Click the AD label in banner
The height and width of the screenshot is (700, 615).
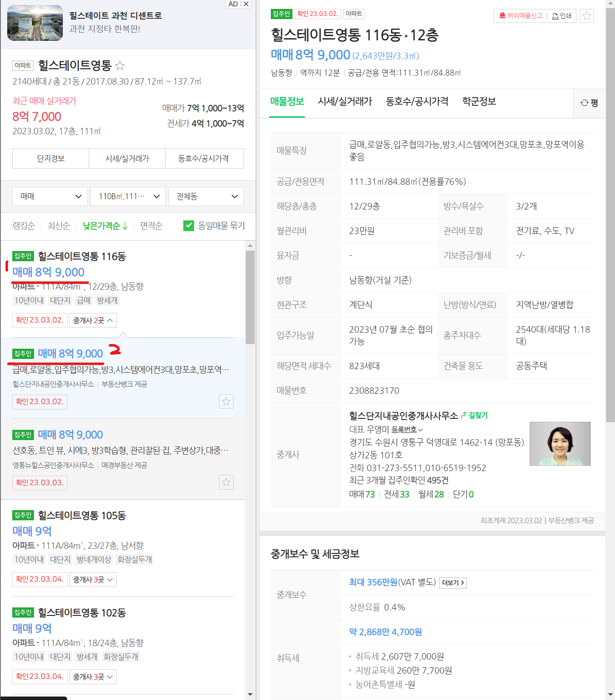pyautogui.click(x=233, y=4)
